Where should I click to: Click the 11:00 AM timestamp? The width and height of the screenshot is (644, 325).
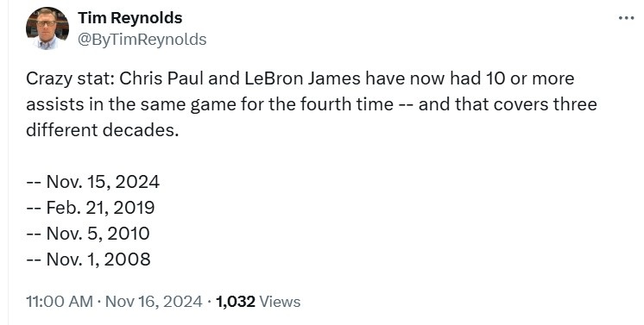click(60, 302)
